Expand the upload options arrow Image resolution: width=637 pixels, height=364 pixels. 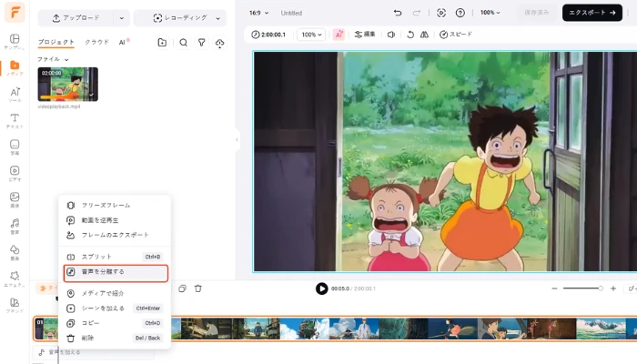(x=121, y=18)
